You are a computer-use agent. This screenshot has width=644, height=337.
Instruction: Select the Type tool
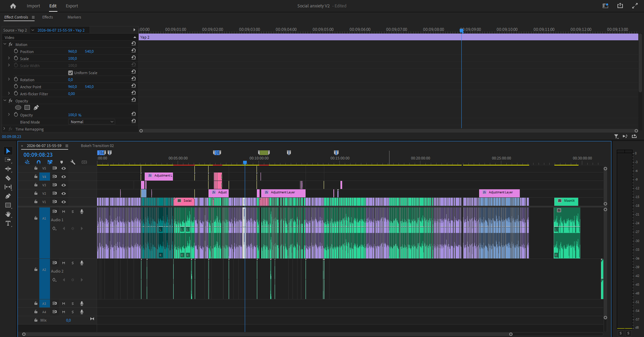[8, 223]
